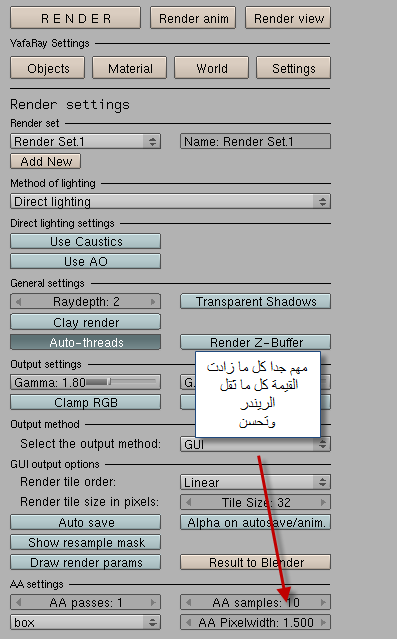Image resolution: width=397 pixels, height=639 pixels.
Task: Toggle Show resample mask
Action: 86,542
